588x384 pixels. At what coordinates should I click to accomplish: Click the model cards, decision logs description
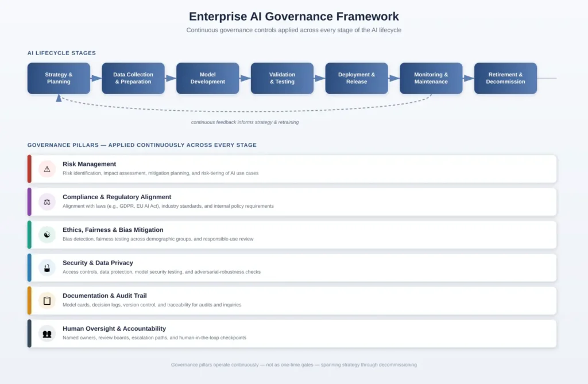152,305
